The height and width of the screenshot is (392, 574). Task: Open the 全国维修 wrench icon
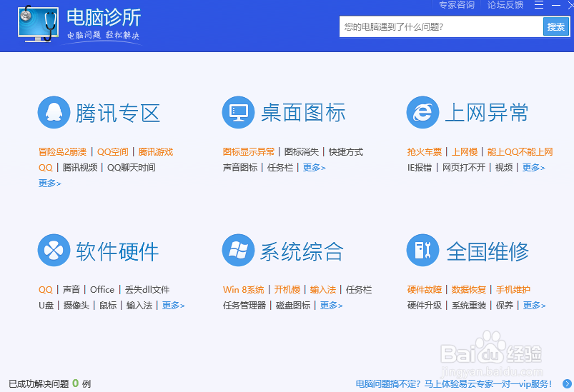click(422, 250)
